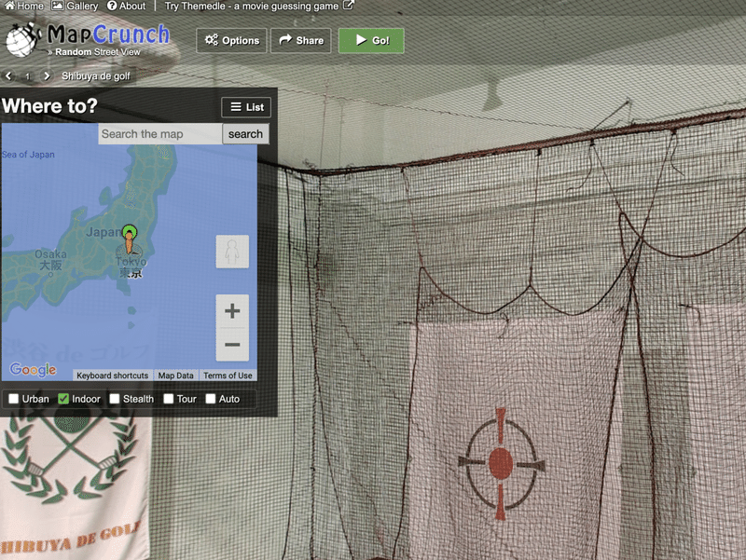Open the Home link in top navigation
746x560 pixels.
tap(24, 7)
